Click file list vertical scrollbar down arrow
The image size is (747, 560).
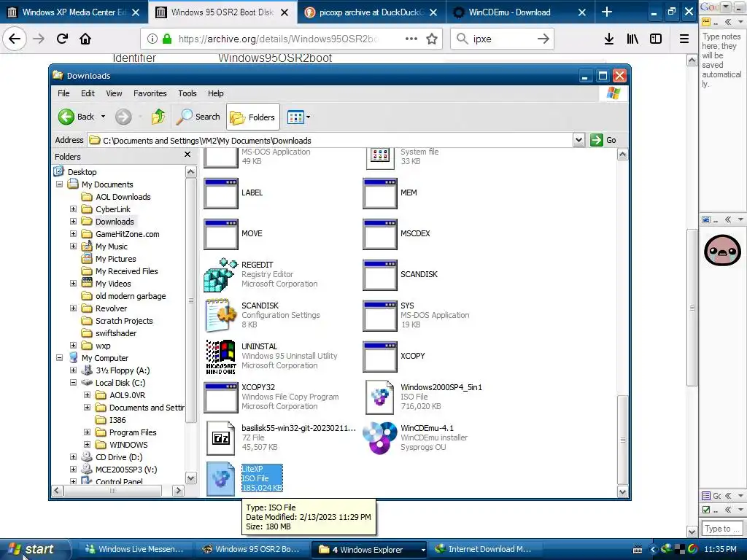pos(623,492)
